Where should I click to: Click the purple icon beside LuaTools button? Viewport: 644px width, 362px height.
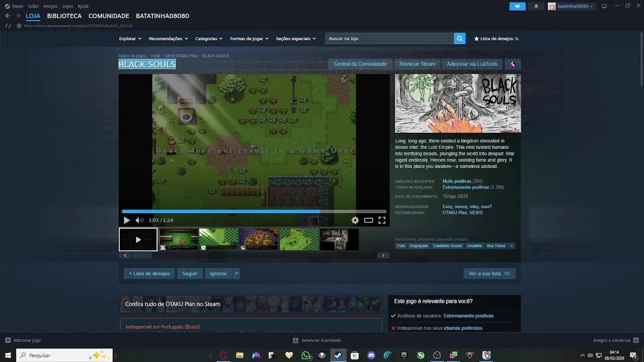[x=513, y=64]
